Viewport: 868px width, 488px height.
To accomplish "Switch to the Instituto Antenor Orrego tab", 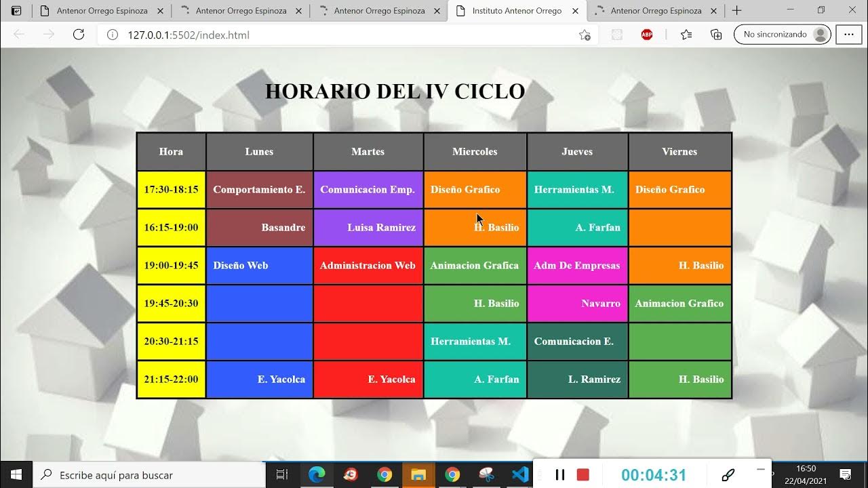I will [517, 11].
